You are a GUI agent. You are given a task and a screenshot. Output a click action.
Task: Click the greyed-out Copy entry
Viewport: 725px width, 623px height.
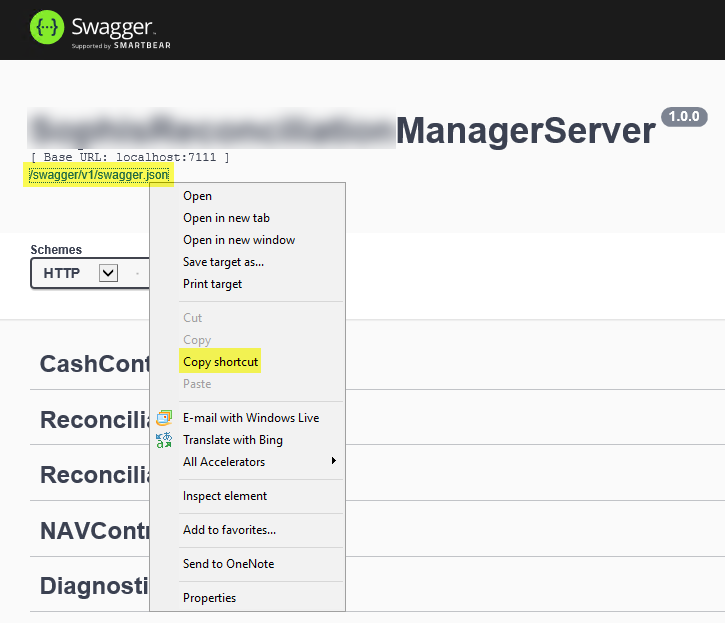tap(197, 340)
